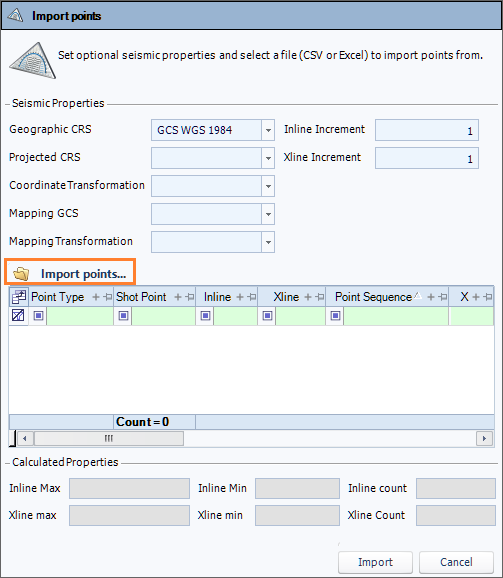This screenshot has width=503, height=578.
Task: Click the Point Sequence column summary plus icon
Action: click(431, 297)
